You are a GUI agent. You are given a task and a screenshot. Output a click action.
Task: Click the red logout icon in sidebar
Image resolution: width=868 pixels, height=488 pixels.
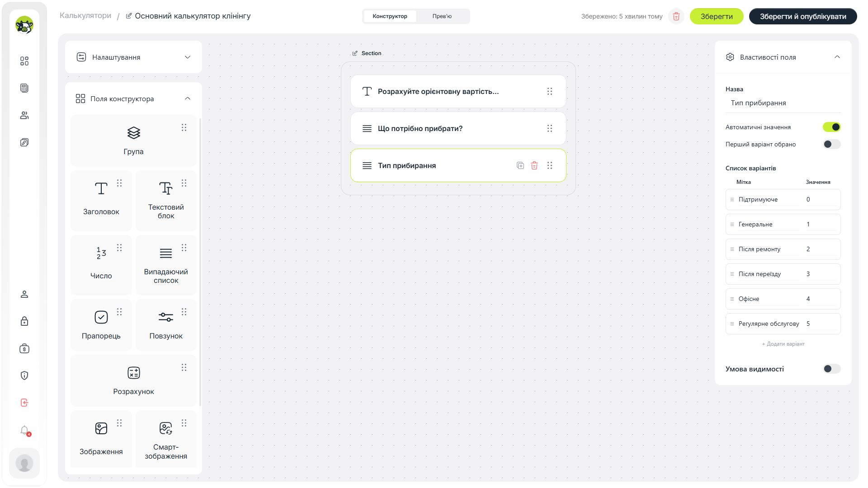point(24,403)
